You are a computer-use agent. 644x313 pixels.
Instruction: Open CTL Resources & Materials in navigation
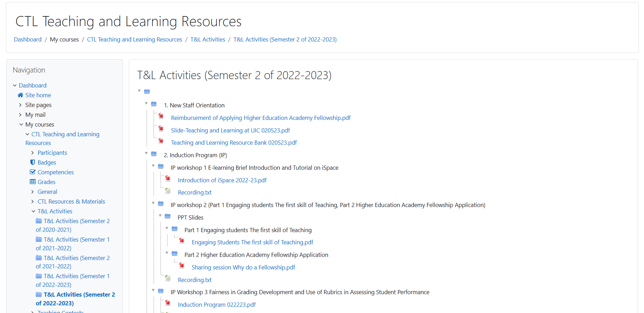pyautogui.click(x=71, y=201)
